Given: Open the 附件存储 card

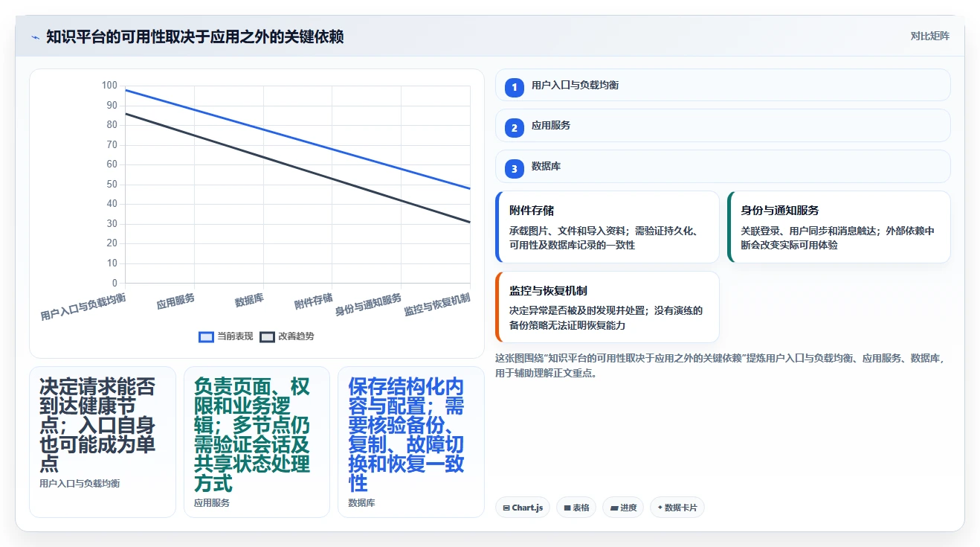Looking at the screenshot, I should pos(607,227).
